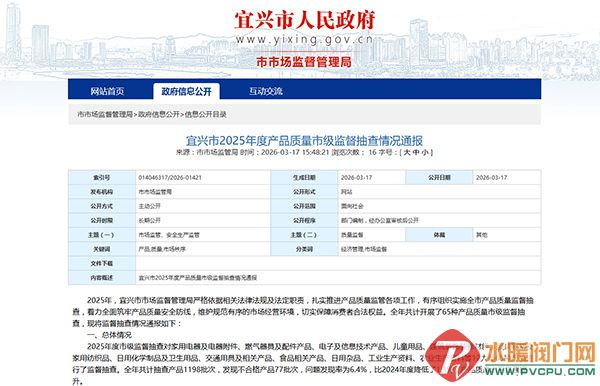Click the publish time 2026-03-17 15:48:21
Viewport: 600px width, 386px height.
tap(295, 152)
